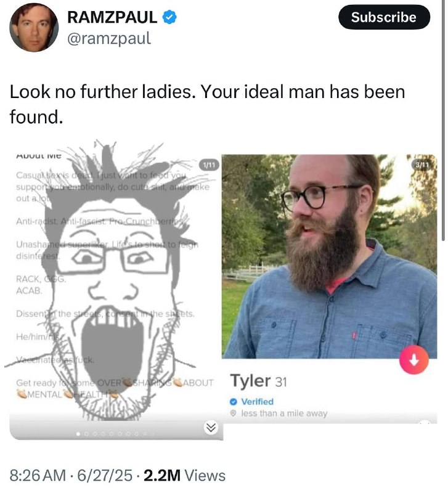Click the location pin icon
The image size is (448, 493).
[233, 413]
